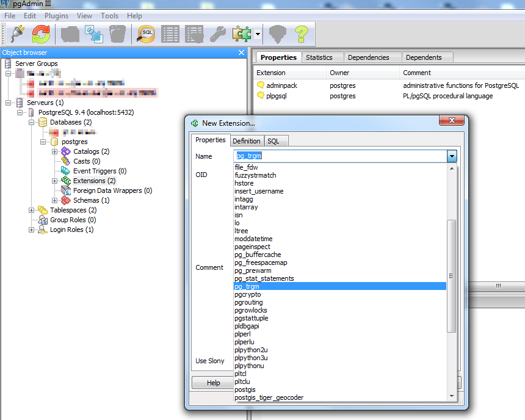Click the guru hints icon

pyautogui.click(x=278, y=34)
